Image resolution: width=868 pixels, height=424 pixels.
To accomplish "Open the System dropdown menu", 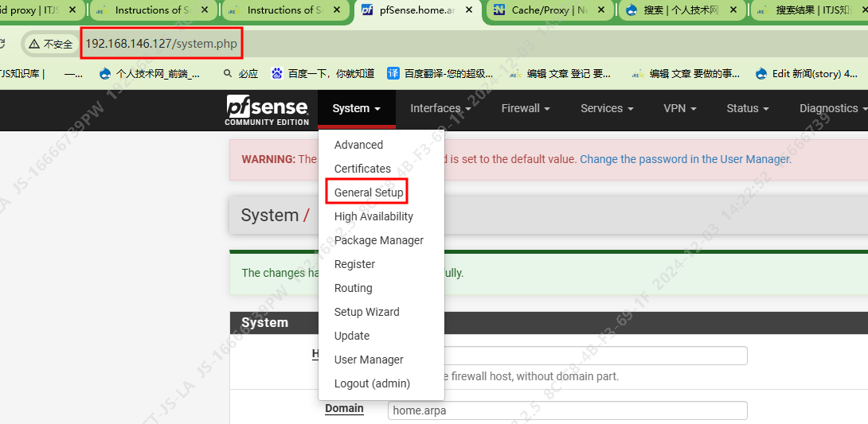I will click(357, 108).
